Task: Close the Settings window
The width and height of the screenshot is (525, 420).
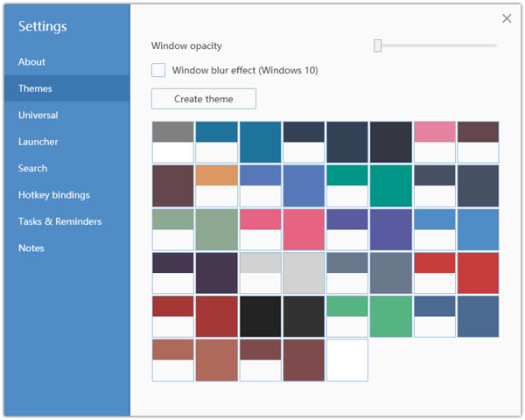Action: (x=507, y=18)
